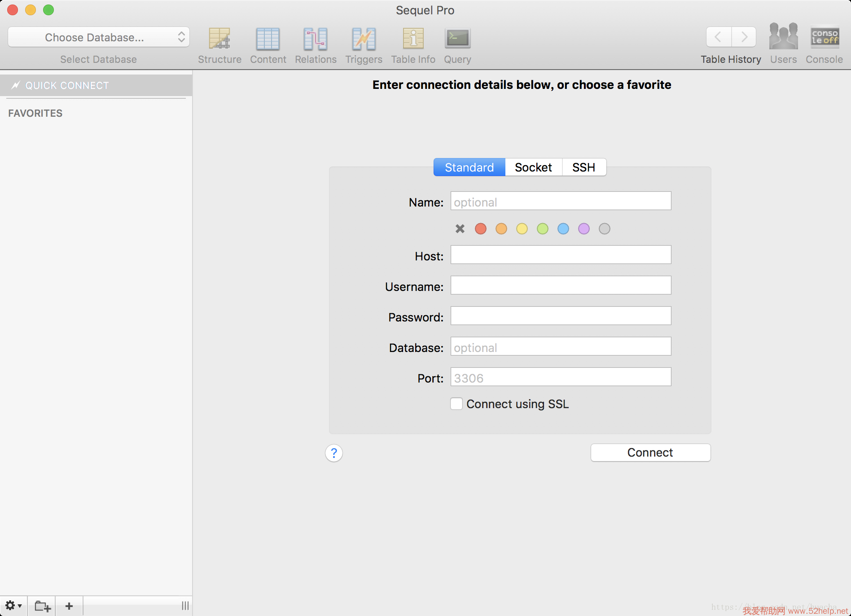Pick the red connection color swatch
Screen dimensions: 851x616
coord(481,229)
